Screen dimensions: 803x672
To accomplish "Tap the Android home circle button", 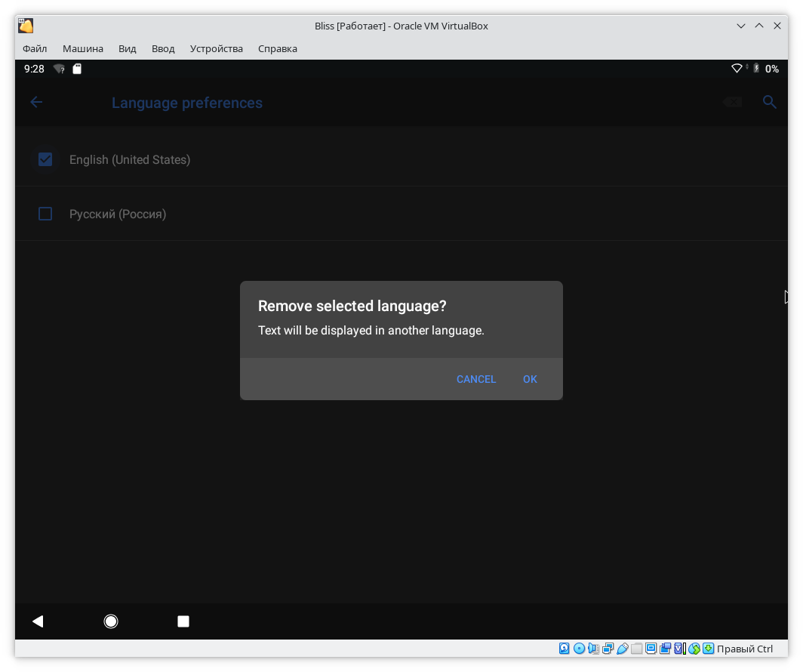I will pos(111,621).
